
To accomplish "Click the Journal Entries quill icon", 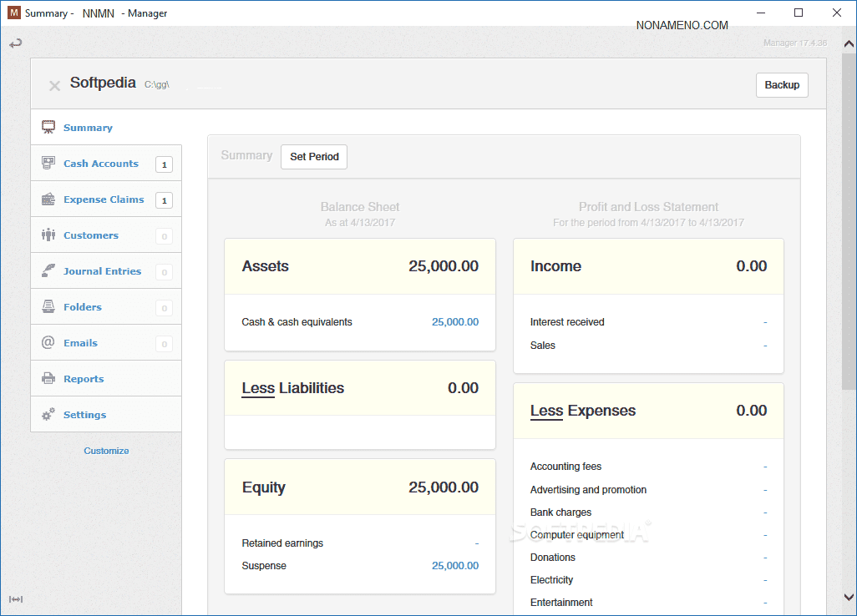I will [48, 271].
